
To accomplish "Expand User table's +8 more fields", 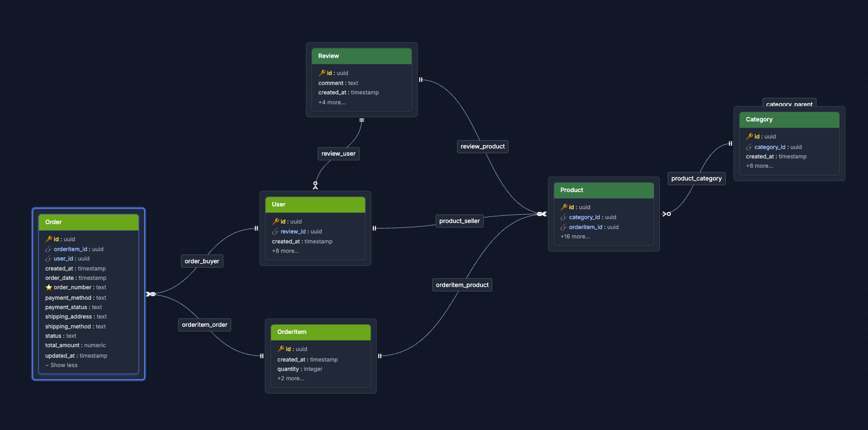I will tap(285, 251).
